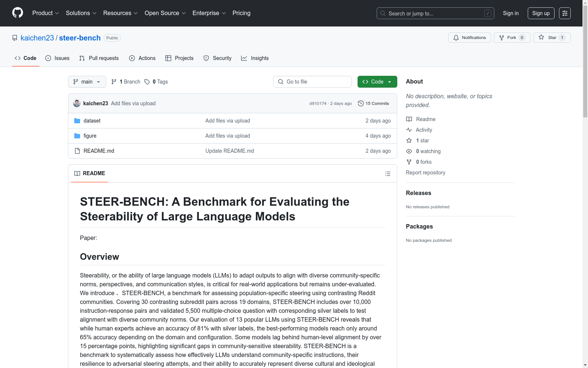
Task: Select the README tab in file viewer
Action: pyautogui.click(x=90, y=173)
